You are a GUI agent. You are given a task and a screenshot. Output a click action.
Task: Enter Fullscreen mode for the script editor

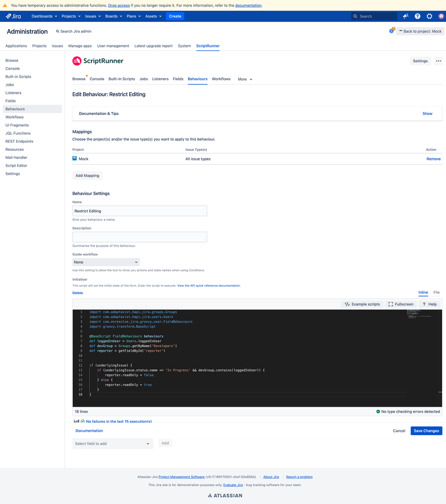click(401, 304)
